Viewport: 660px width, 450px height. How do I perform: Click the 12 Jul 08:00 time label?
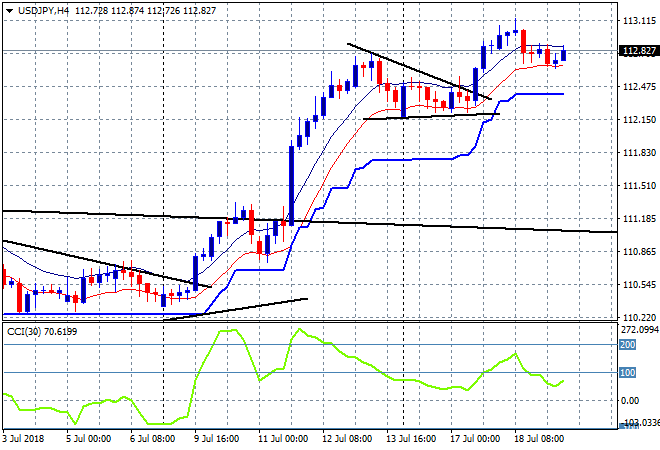click(x=347, y=439)
